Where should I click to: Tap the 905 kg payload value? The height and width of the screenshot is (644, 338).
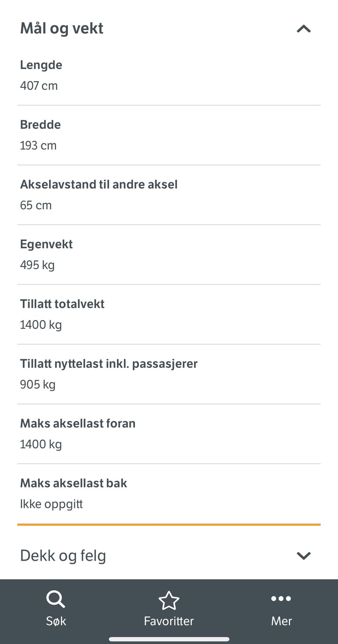pyautogui.click(x=38, y=384)
